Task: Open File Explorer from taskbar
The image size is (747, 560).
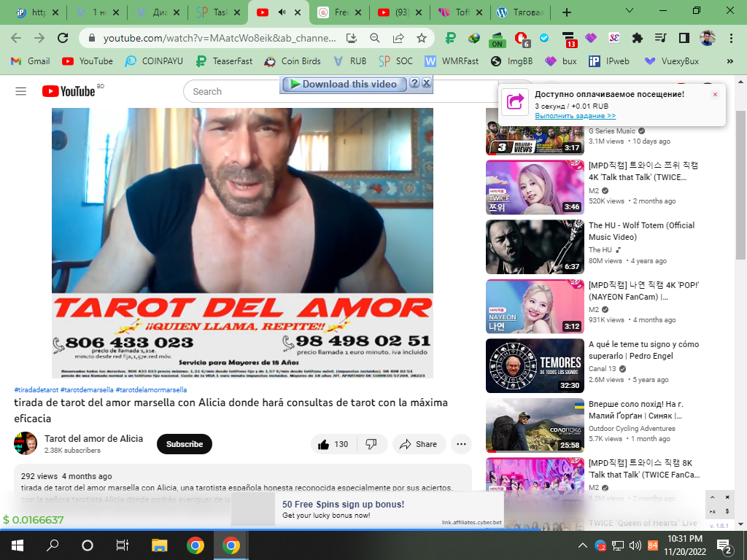Action: 160,545
